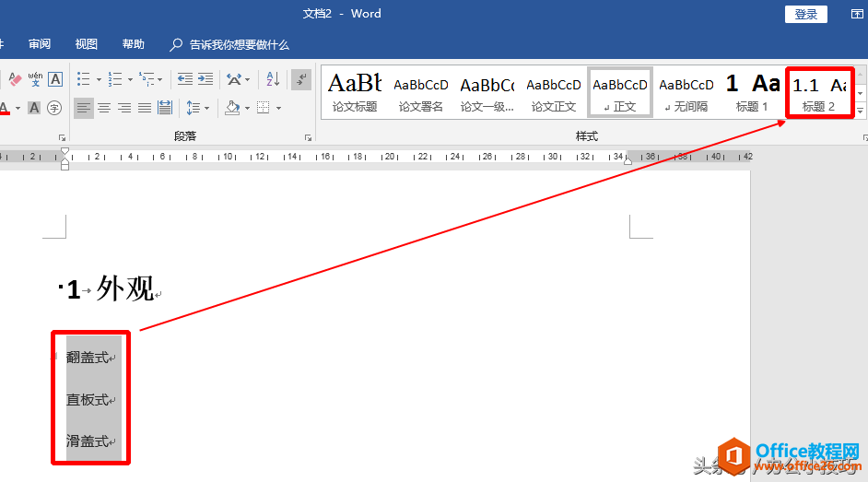Click the Clear All Formatting eraser icon
The width and height of the screenshot is (868, 482).
click(15, 79)
